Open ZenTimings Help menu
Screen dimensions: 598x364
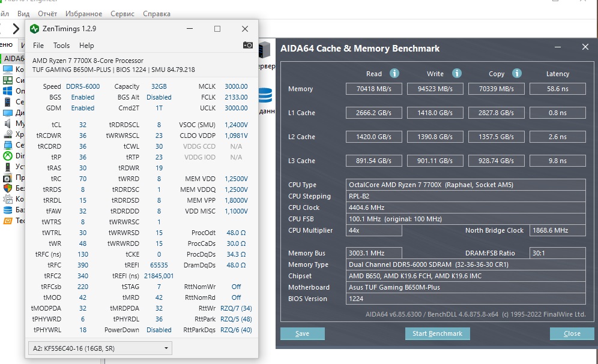click(86, 46)
